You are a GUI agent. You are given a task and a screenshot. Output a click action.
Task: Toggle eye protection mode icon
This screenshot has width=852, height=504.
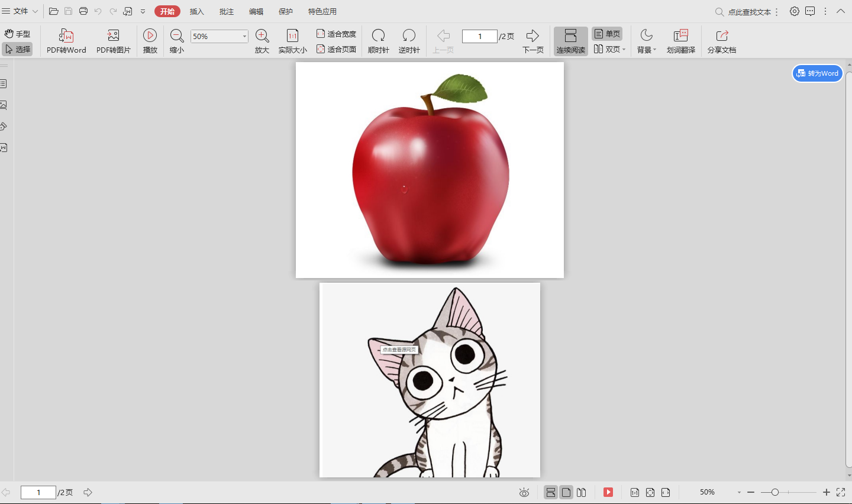coord(524,492)
